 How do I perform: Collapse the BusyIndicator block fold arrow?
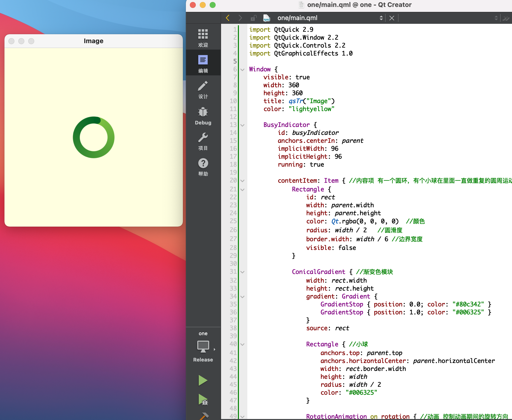pyautogui.click(x=243, y=125)
